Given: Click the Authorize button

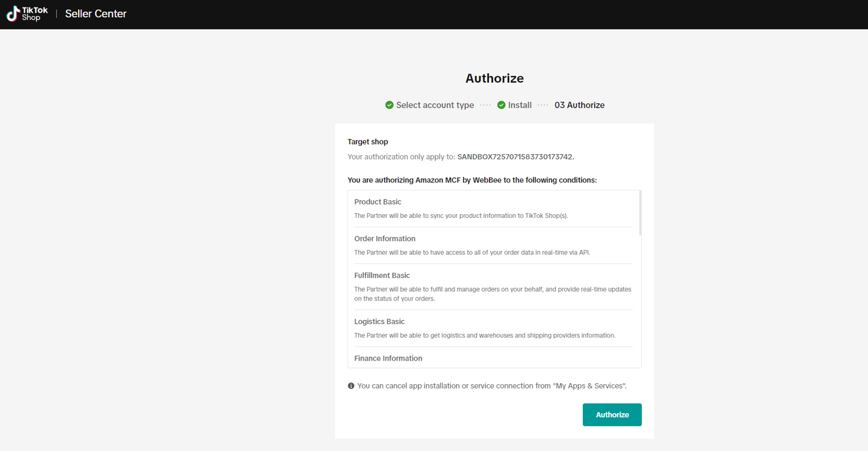Looking at the screenshot, I should pyautogui.click(x=612, y=415).
